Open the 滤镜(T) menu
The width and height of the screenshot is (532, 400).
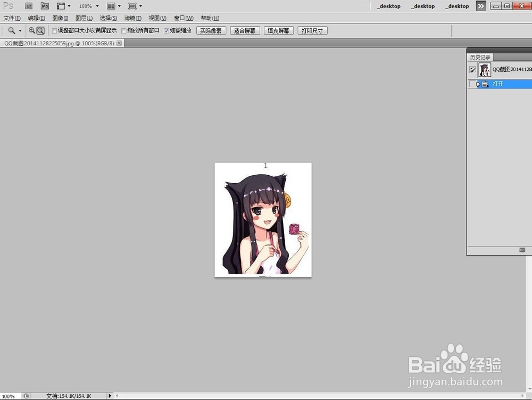(x=132, y=18)
